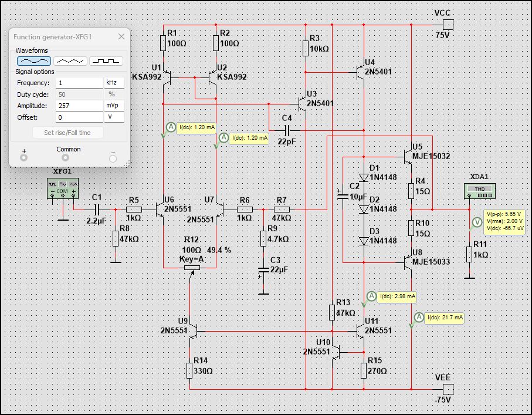The image size is (532, 415).
Task: Select diode D1 1N4148
Action: (x=364, y=178)
